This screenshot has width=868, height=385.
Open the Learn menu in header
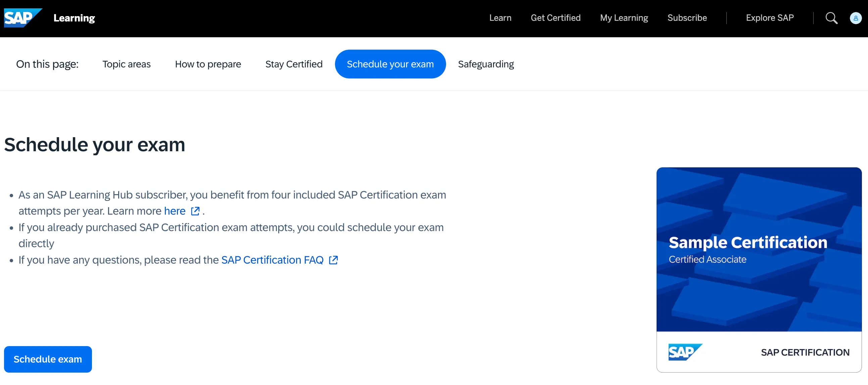pos(500,18)
